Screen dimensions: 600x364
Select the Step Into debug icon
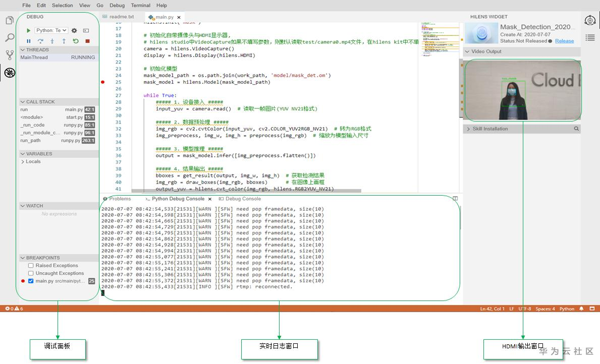[52, 41]
